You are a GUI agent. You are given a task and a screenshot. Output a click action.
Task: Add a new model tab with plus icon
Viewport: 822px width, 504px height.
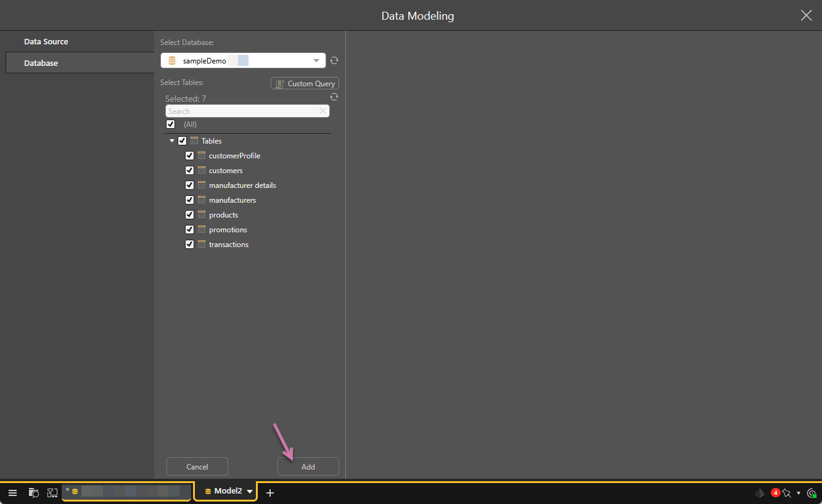pos(269,492)
